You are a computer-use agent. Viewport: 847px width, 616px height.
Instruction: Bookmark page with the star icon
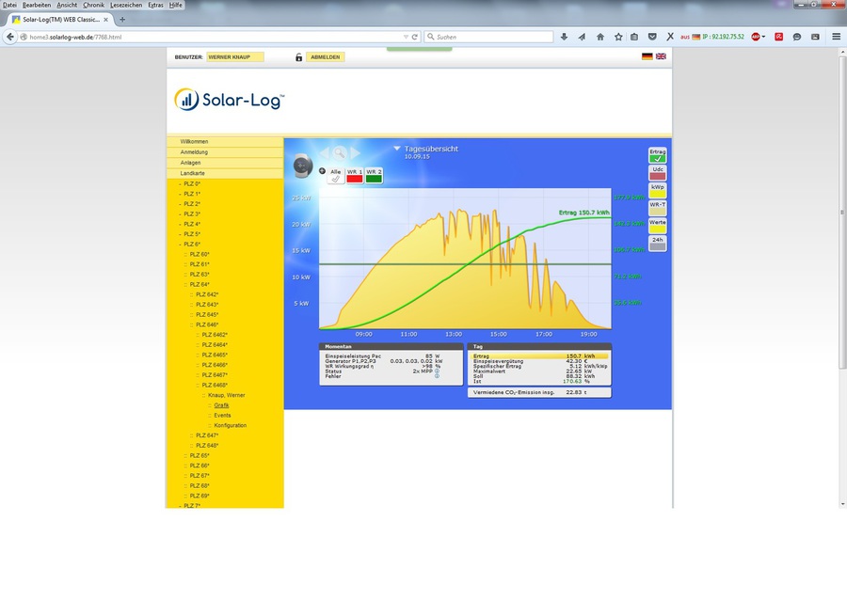617,37
